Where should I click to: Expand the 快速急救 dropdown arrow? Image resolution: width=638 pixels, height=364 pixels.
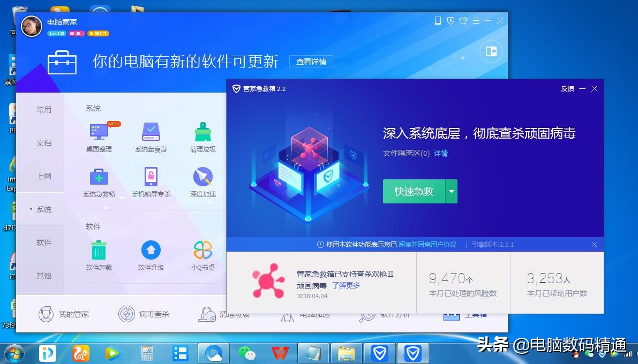[452, 191]
